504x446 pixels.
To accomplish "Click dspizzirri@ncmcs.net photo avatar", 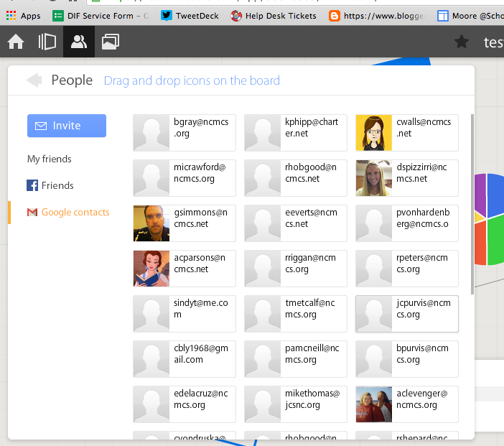I will click(374, 178).
